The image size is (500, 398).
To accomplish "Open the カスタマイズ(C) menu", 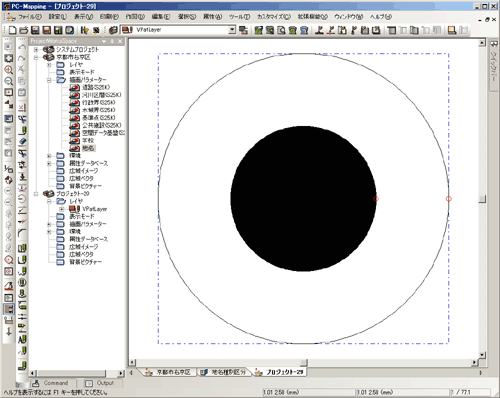I will coord(274,17).
